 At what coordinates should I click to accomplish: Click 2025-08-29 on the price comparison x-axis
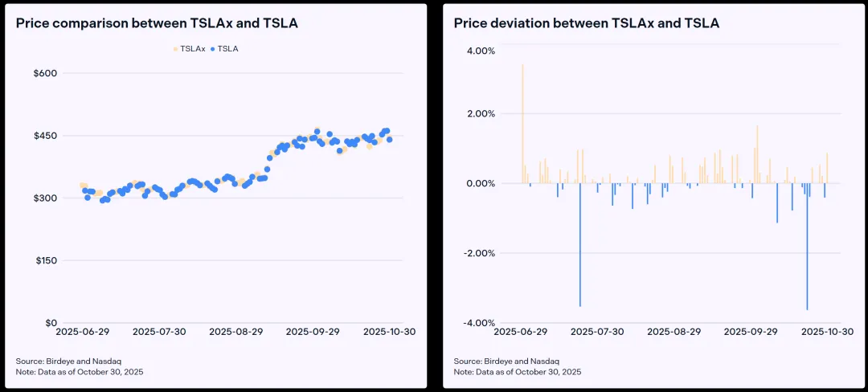tap(235, 331)
